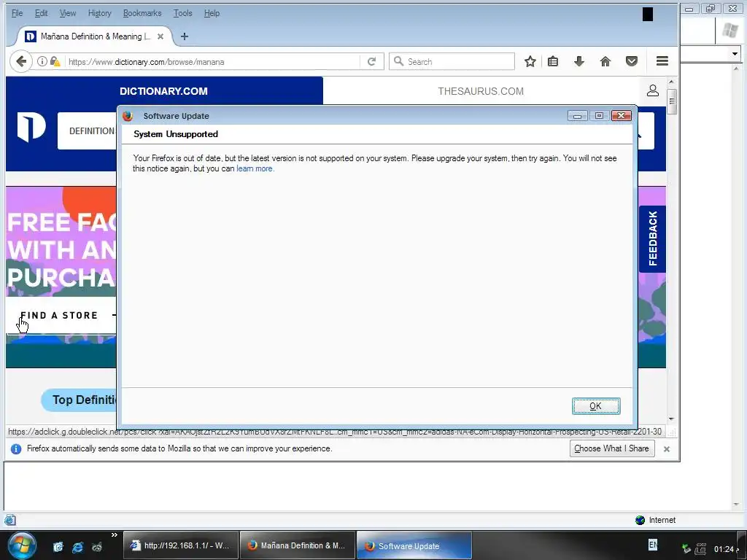Click the show desktop quick launch icon
The image size is (747, 560).
[58, 547]
